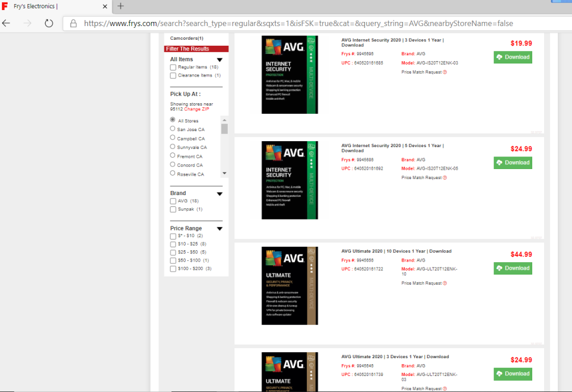This screenshot has height=392, width=572.
Task: Close the Fry's Electronics tab
Action: click(104, 6)
